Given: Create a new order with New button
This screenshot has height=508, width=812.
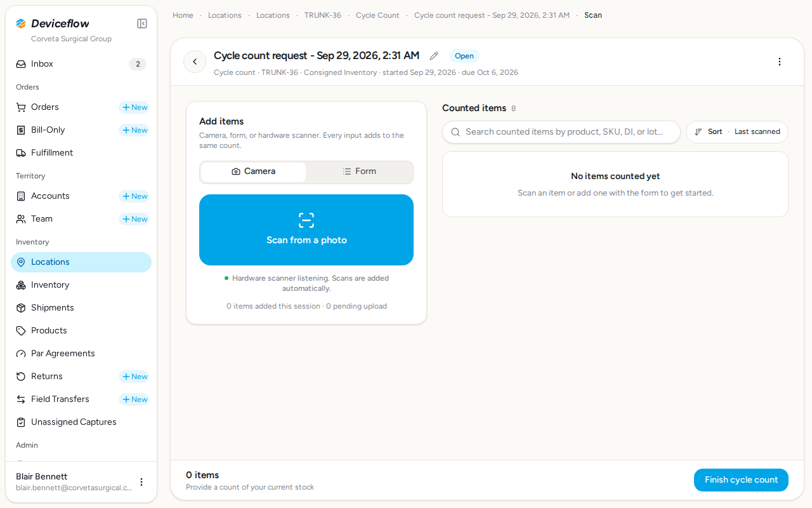Looking at the screenshot, I should 134,107.
